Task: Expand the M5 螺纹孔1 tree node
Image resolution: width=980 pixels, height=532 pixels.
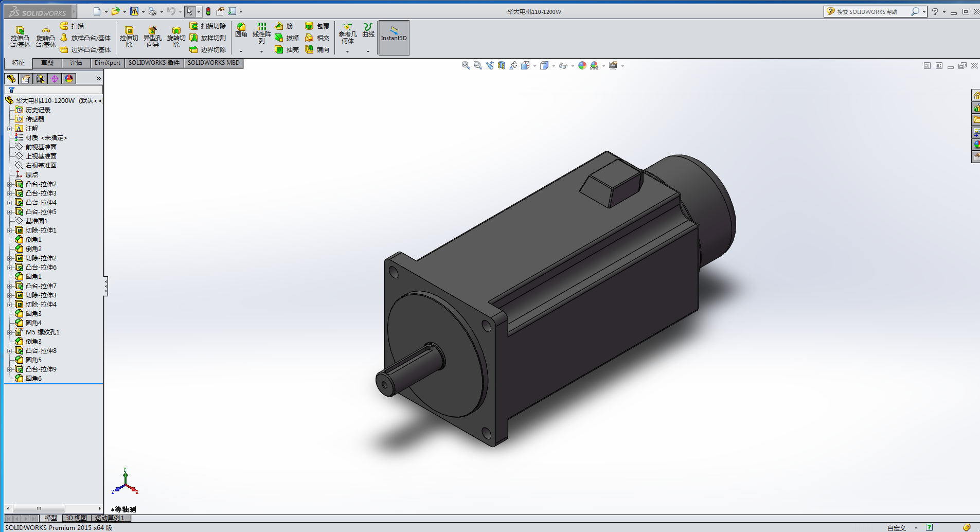Action: 9,332
